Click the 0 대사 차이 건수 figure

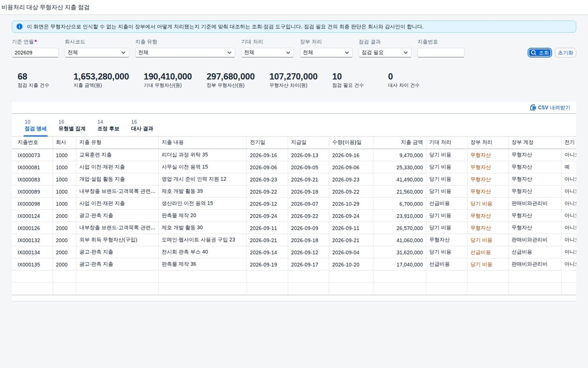click(390, 77)
